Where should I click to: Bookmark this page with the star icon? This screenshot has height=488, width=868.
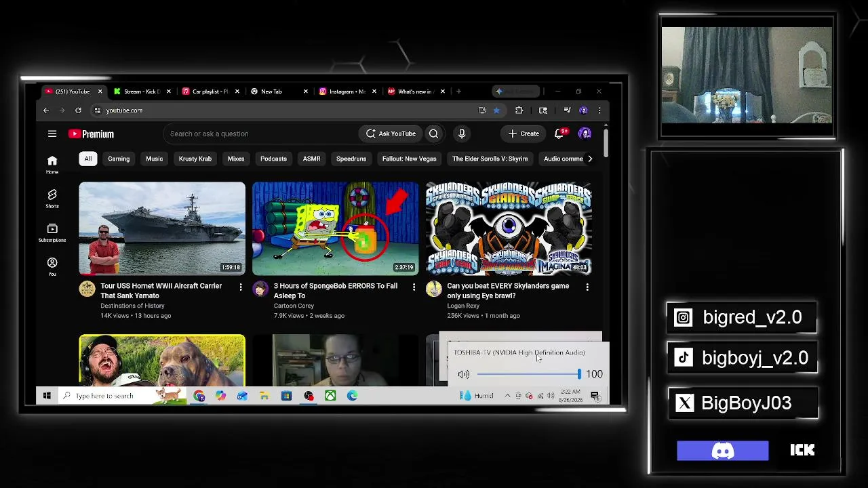(x=496, y=110)
